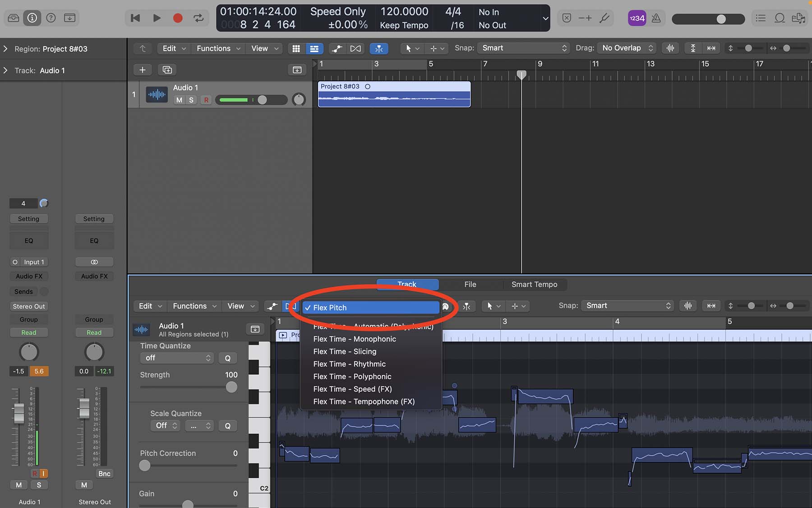Click the add track plus button
The image size is (812, 508).
coord(142,70)
